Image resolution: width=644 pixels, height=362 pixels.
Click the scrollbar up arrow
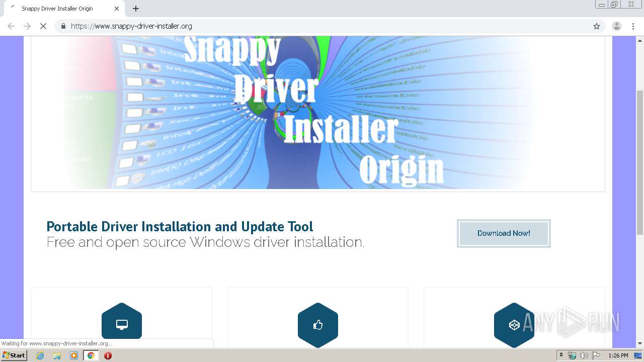[640, 40]
